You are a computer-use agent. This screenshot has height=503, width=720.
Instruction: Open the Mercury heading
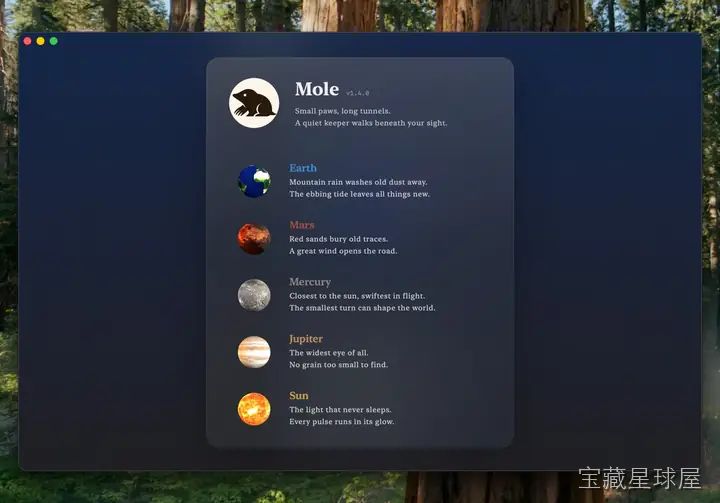tap(310, 282)
